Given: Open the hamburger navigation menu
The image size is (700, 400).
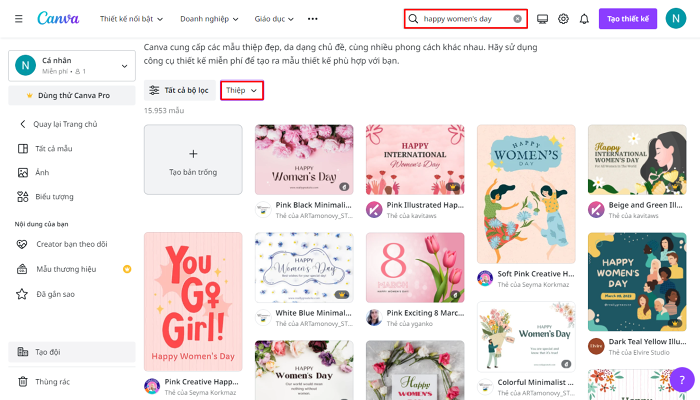Looking at the screenshot, I should [x=18, y=19].
